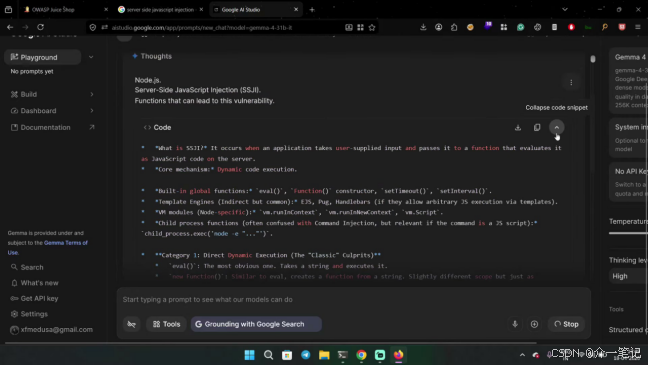Click the key icon in browser toolbar
Image resolution: width=648 pixels, height=365 pixels.
(605, 27)
